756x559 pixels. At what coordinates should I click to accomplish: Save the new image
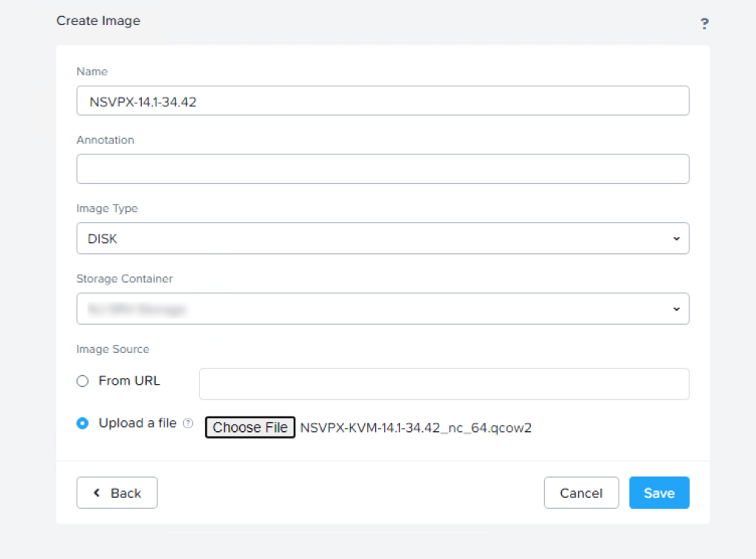coord(659,493)
